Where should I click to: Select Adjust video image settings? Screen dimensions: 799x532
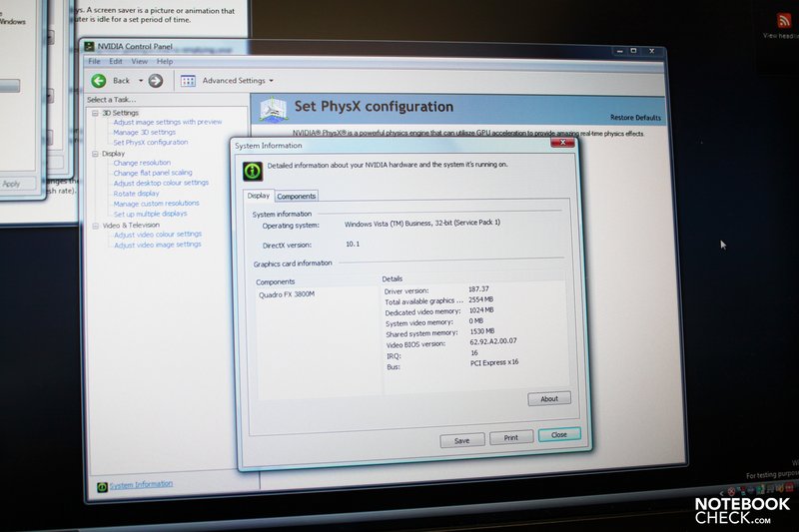(158, 245)
